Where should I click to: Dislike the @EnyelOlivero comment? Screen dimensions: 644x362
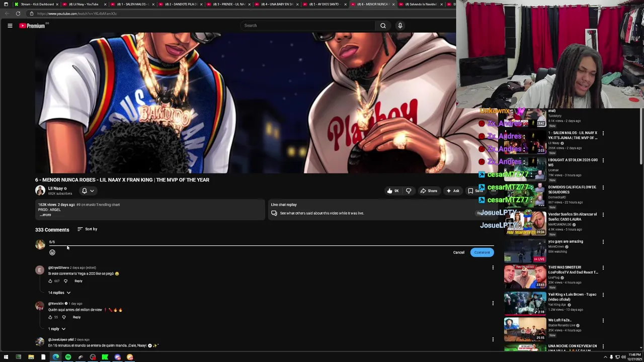tap(65, 281)
